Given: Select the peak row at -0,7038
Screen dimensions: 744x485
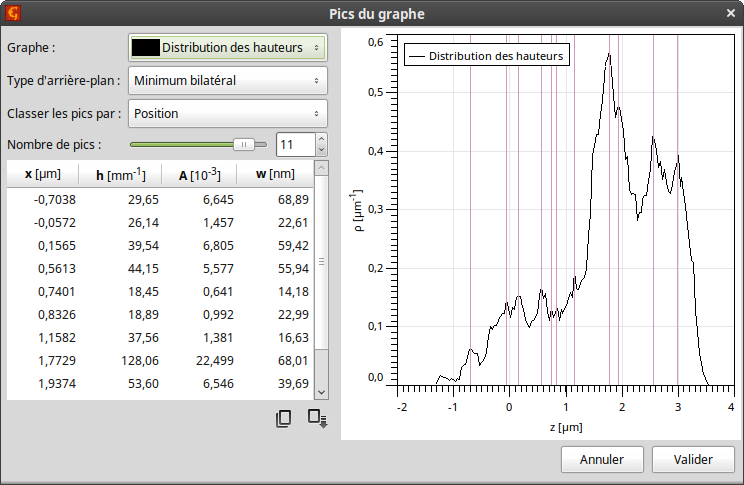Looking at the screenshot, I should click(160, 200).
